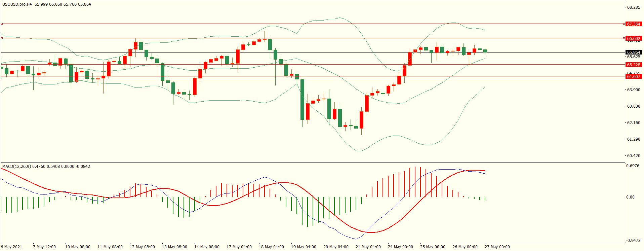
Task: Select the 66.602 red price level label
Action: point(633,38)
